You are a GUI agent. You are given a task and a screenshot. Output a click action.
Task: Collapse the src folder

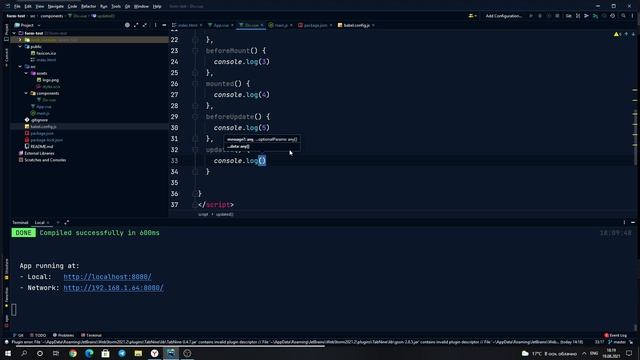click(20, 67)
